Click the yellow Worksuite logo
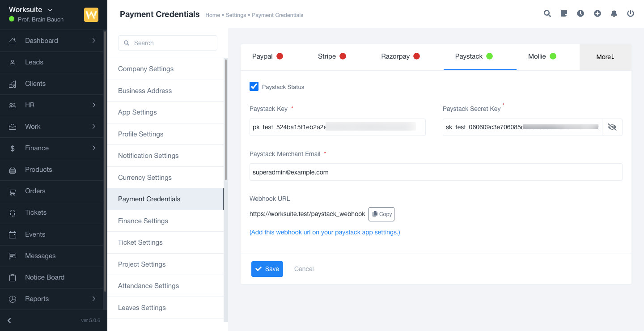Image resolution: width=644 pixels, height=331 pixels. (91, 15)
